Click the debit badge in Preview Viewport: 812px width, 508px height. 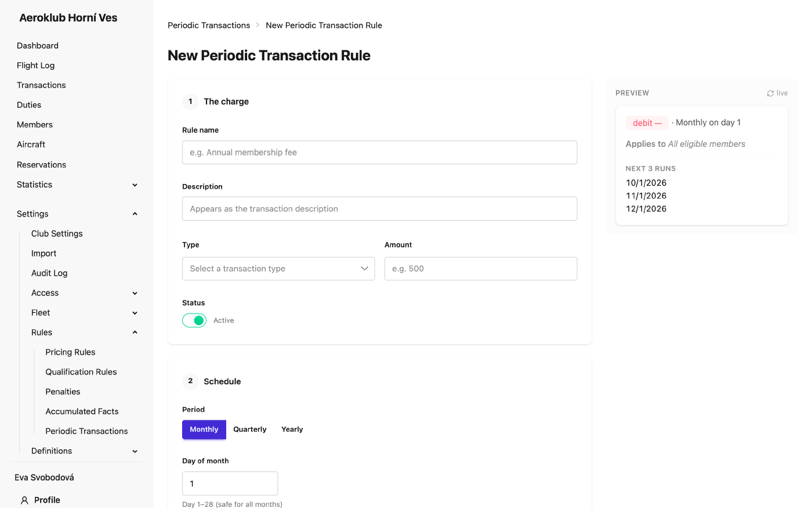coord(647,123)
